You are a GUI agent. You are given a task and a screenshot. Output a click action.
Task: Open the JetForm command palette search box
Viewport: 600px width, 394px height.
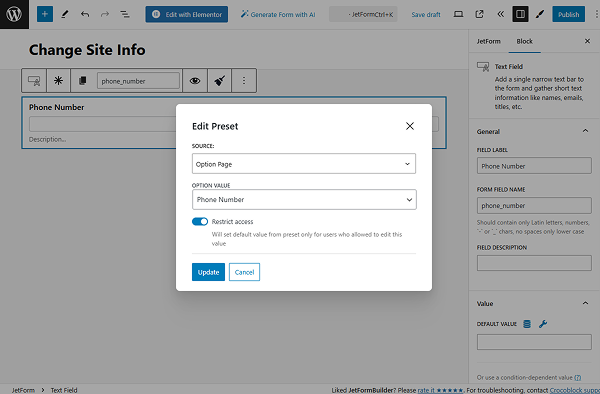[x=363, y=14]
